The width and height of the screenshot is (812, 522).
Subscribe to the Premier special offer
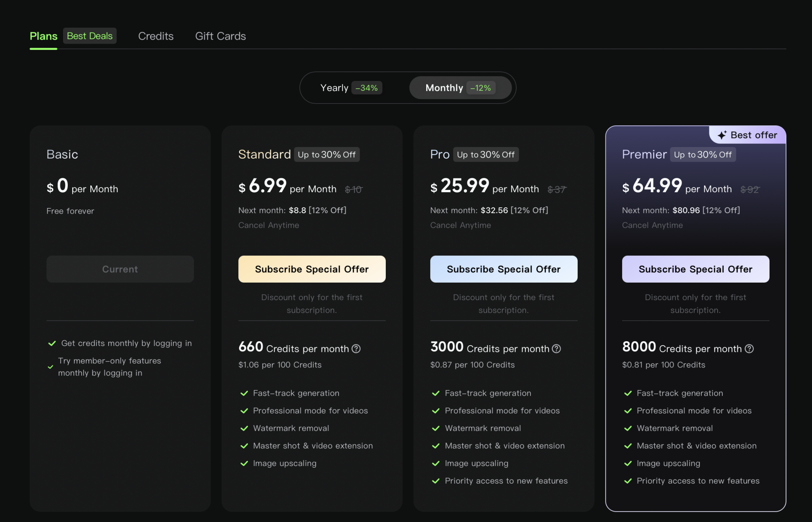point(695,269)
